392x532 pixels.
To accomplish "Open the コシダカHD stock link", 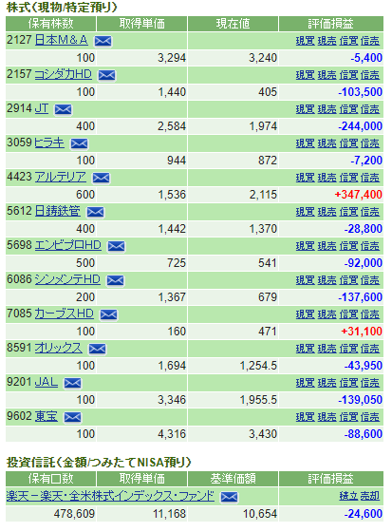I will (64, 74).
